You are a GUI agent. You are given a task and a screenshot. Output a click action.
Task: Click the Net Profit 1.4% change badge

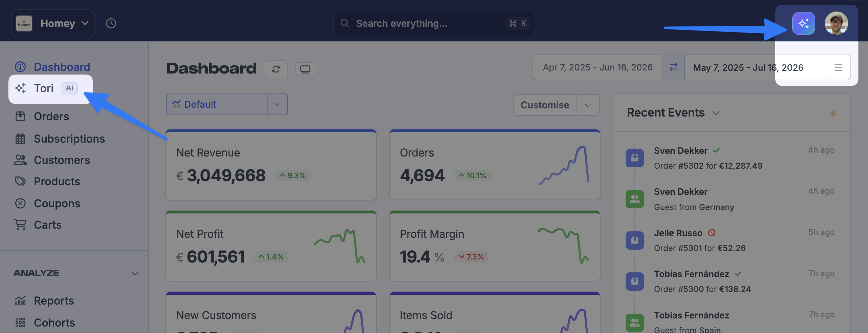(x=271, y=257)
